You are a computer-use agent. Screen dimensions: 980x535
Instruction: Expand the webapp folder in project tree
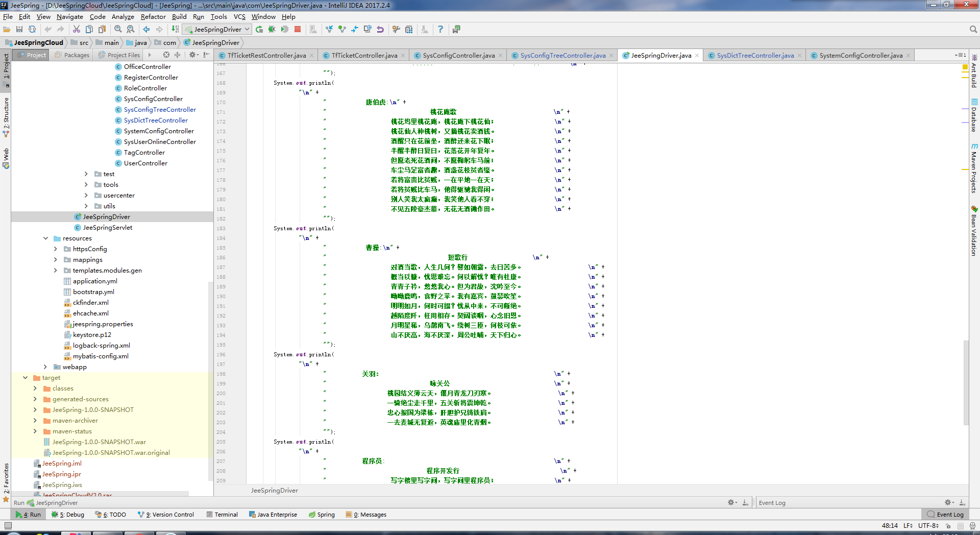45,367
